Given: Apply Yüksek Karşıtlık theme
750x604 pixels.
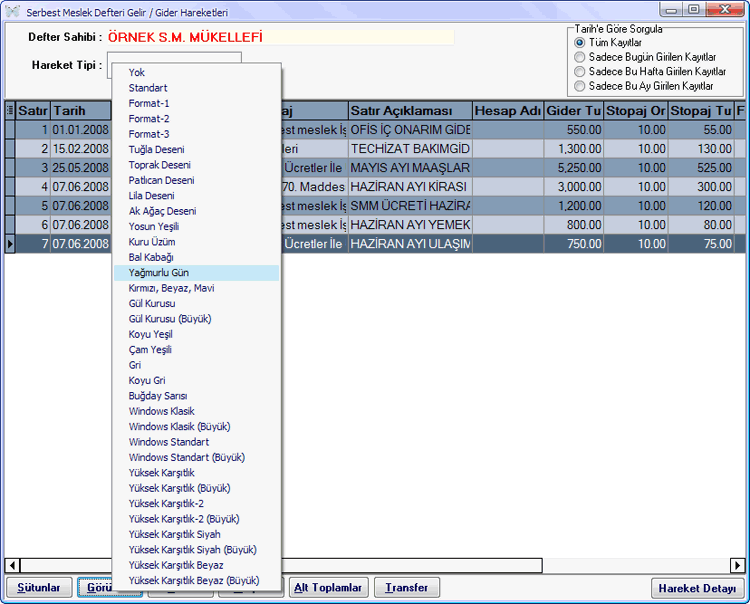Looking at the screenshot, I should (197, 472).
